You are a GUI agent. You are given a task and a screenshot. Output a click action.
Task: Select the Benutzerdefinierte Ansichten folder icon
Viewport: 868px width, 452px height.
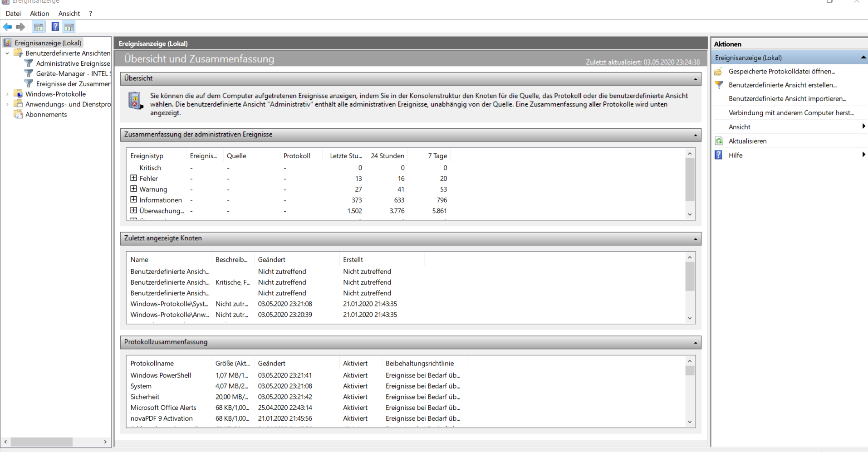[x=18, y=53]
